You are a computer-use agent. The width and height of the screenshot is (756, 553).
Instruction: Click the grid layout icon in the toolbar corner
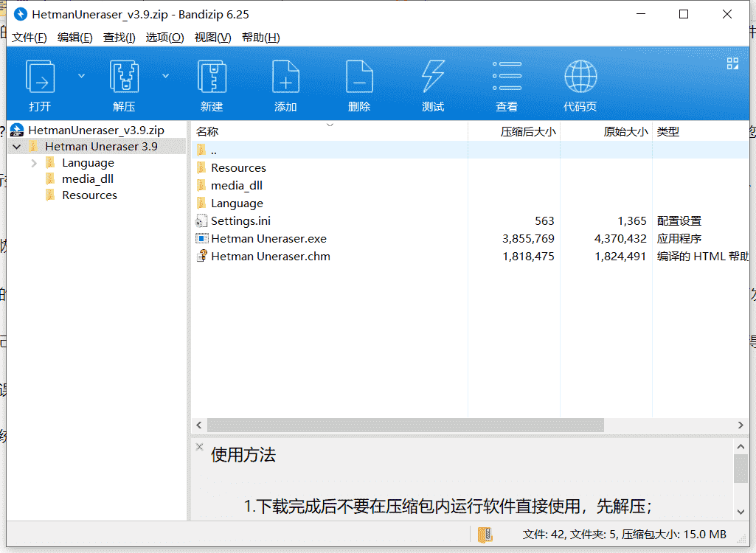[732, 63]
